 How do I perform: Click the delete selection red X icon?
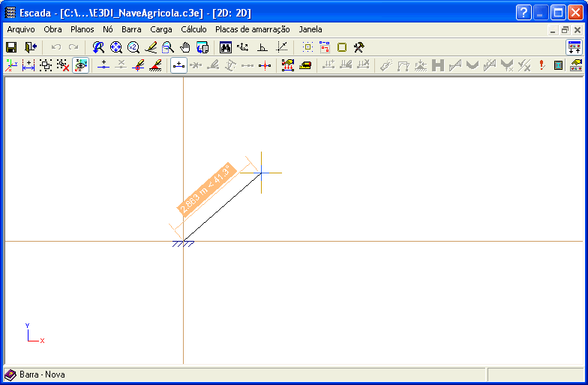point(63,65)
